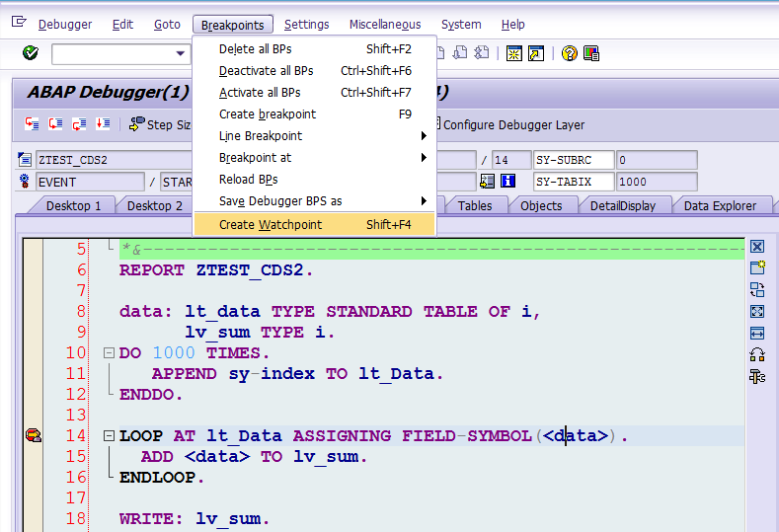Open the Goto menu

pos(167,25)
